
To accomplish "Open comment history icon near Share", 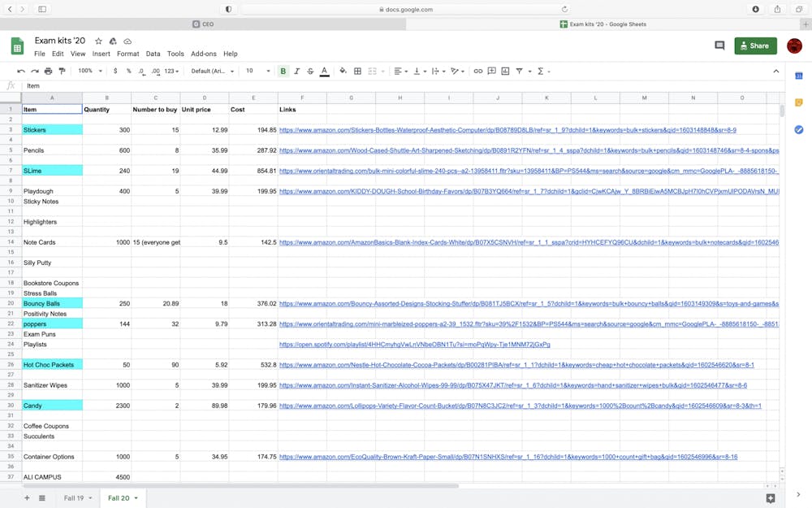I will coord(719,46).
